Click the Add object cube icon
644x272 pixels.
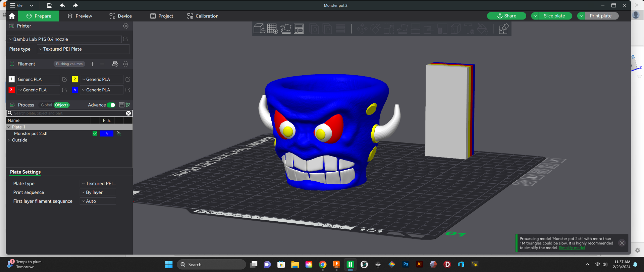pyautogui.click(x=259, y=29)
